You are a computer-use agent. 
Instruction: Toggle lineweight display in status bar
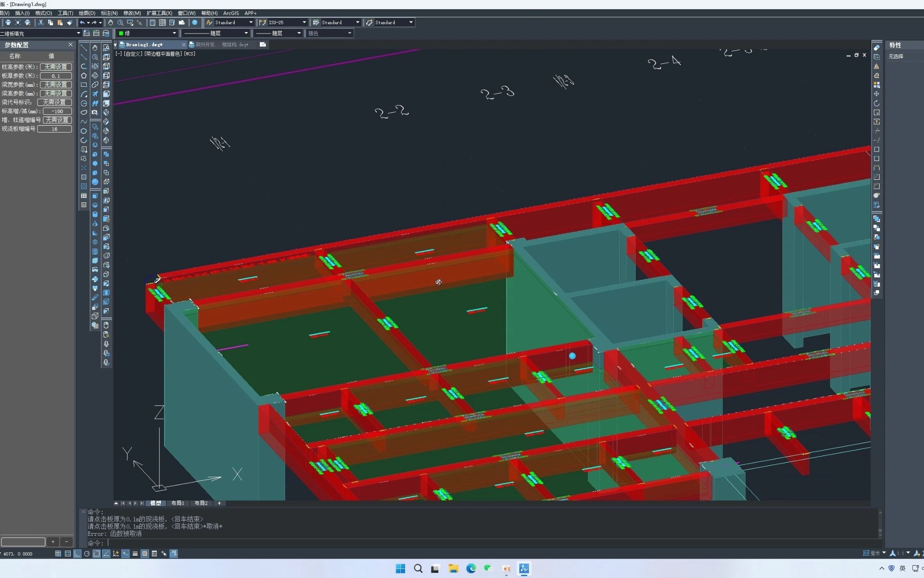pos(135,554)
